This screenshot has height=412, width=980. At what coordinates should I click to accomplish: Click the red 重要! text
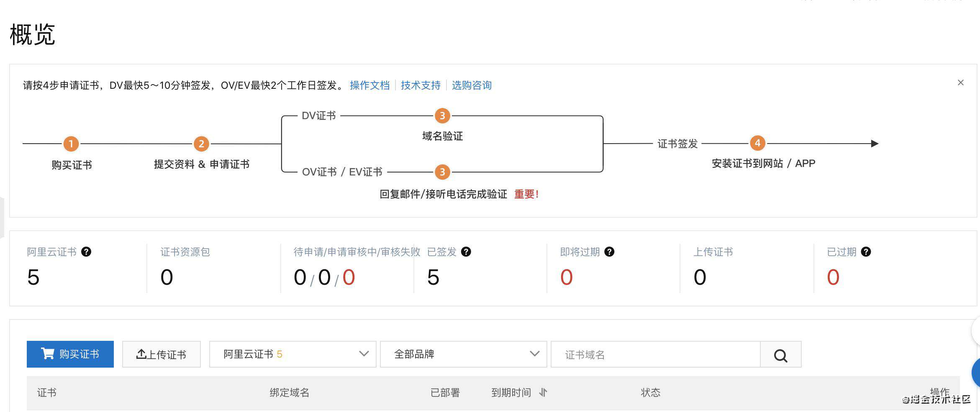[x=526, y=194]
